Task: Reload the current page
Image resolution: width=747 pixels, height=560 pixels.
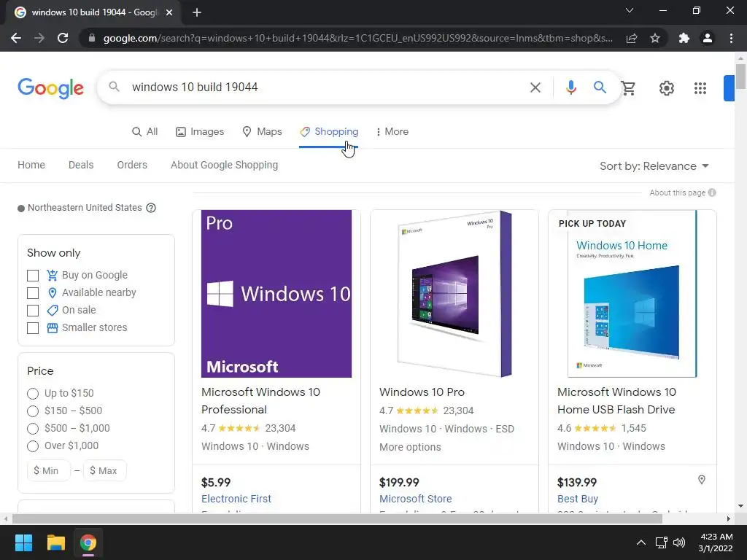Action: (x=63, y=38)
